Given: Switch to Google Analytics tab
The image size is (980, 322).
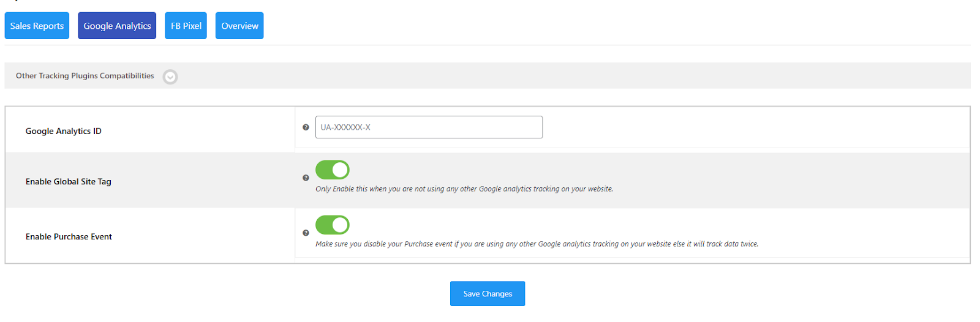Looking at the screenshot, I should (x=117, y=26).
